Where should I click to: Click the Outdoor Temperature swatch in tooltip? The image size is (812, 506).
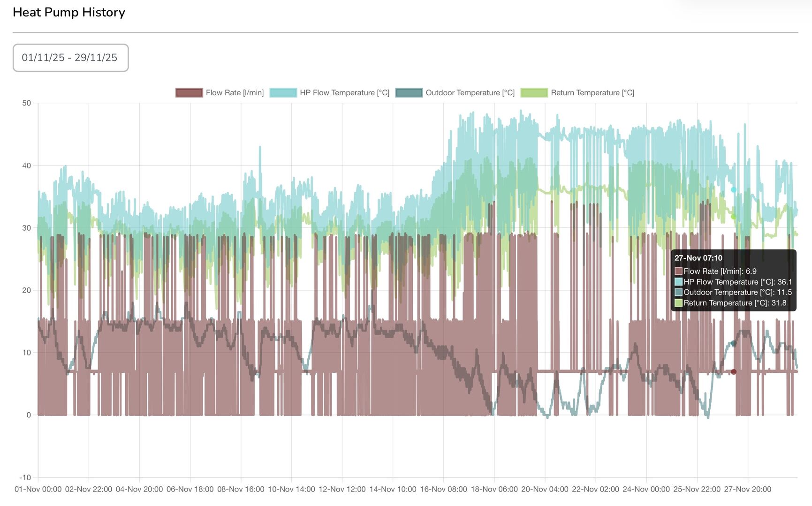tap(678, 292)
